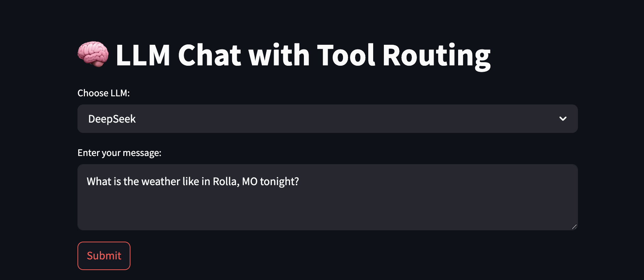644x280 pixels.
Task: Click the resize grip on the message box
Action: click(574, 227)
